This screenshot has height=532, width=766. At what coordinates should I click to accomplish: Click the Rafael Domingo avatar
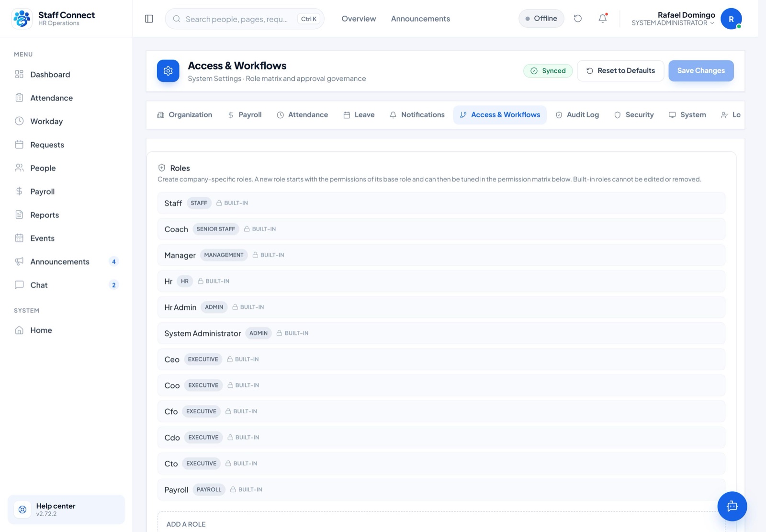(731, 19)
